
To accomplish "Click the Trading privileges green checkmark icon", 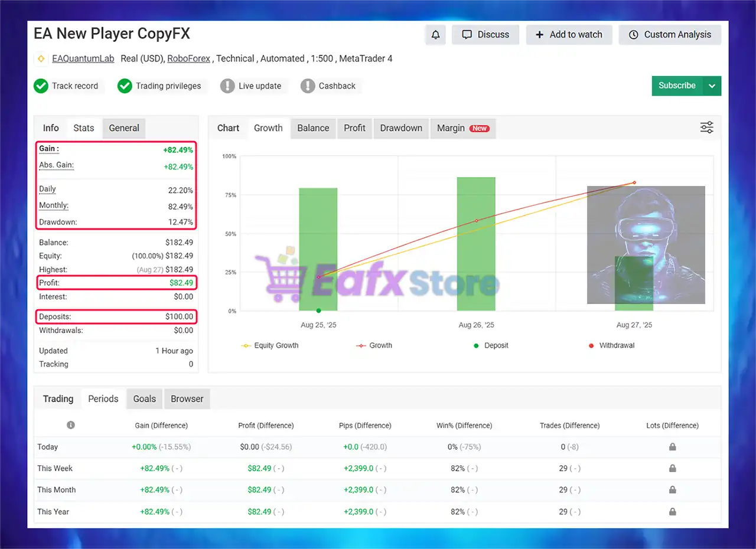I will coord(125,86).
